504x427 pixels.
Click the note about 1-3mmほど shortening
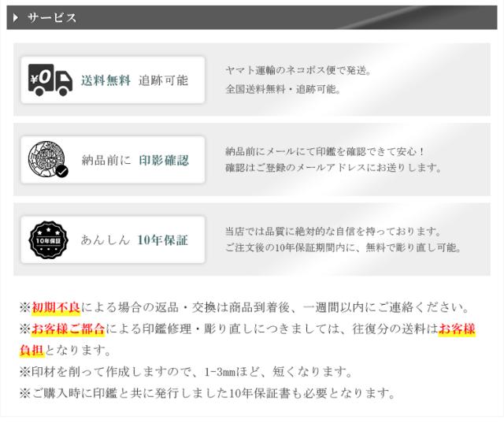tap(186, 372)
